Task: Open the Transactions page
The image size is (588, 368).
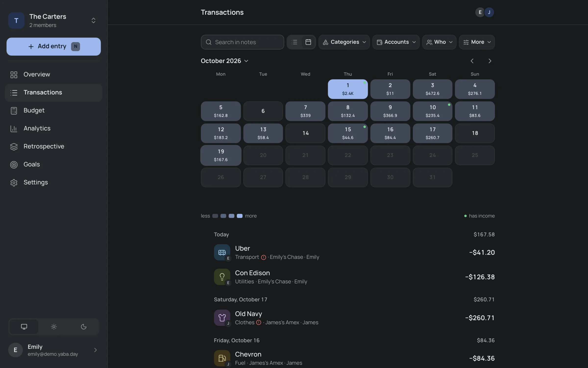Action: pos(53,93)
